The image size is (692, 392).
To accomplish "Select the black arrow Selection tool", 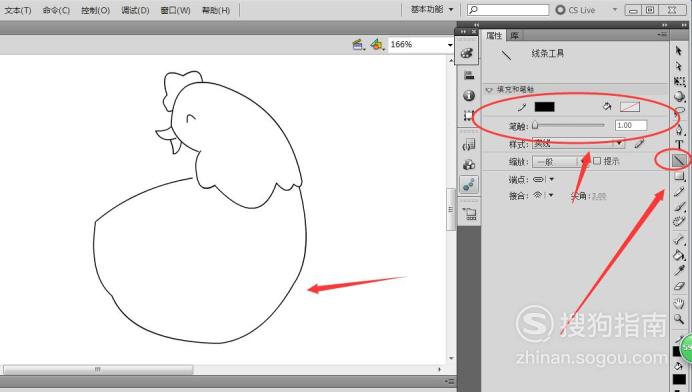I will 679,51.
